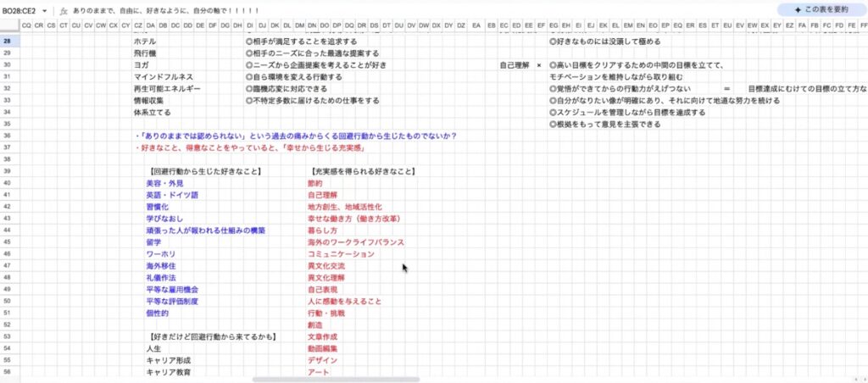Select row header 28
The width and height of the screenshot is (868, 383).
pyautogui.click(x=8, y=42)
